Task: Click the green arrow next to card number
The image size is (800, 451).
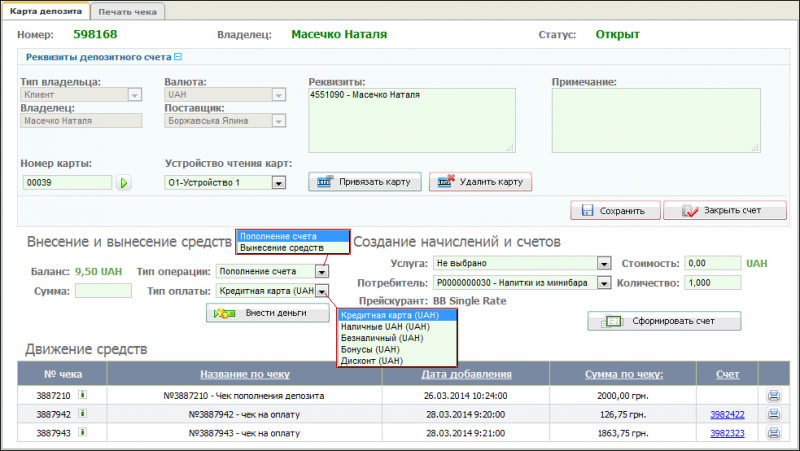Action: pyautogui.click(x=125, y=183)
